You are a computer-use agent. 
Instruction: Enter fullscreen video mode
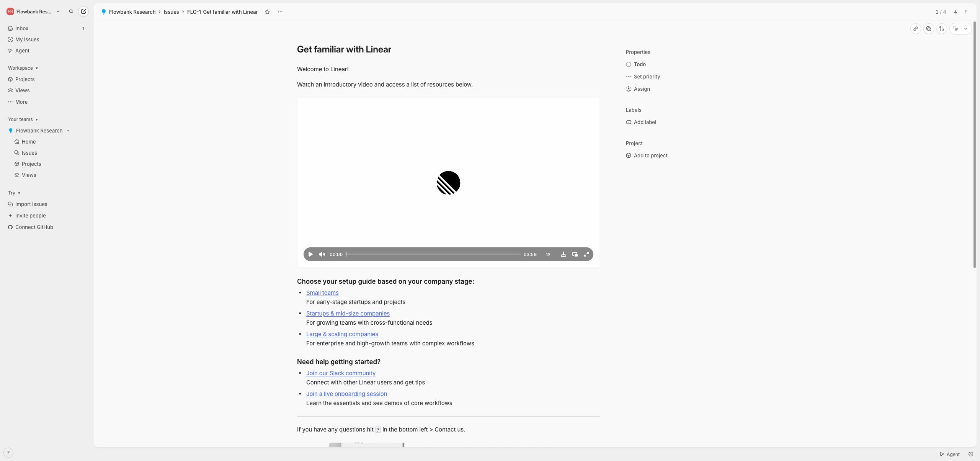[586, 254]
